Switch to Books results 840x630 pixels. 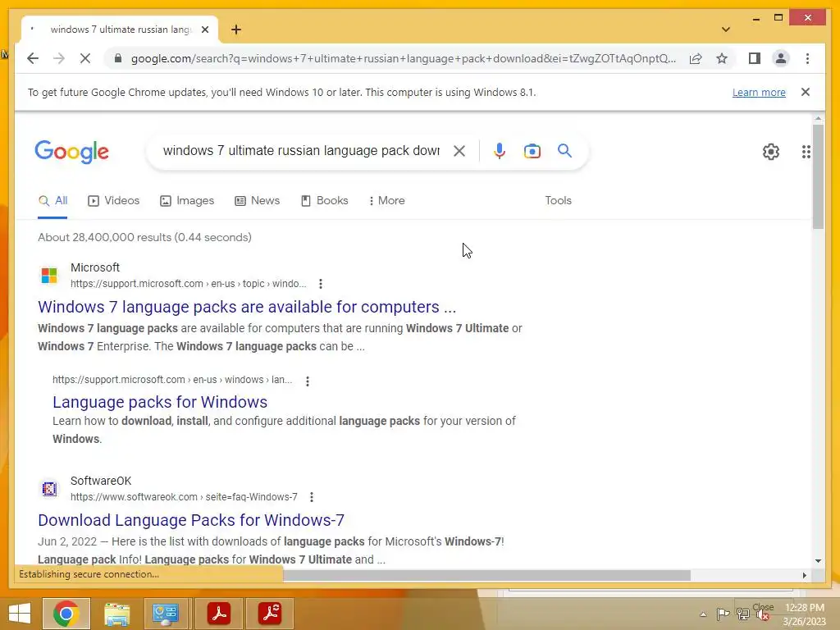[x=325, y=201]
